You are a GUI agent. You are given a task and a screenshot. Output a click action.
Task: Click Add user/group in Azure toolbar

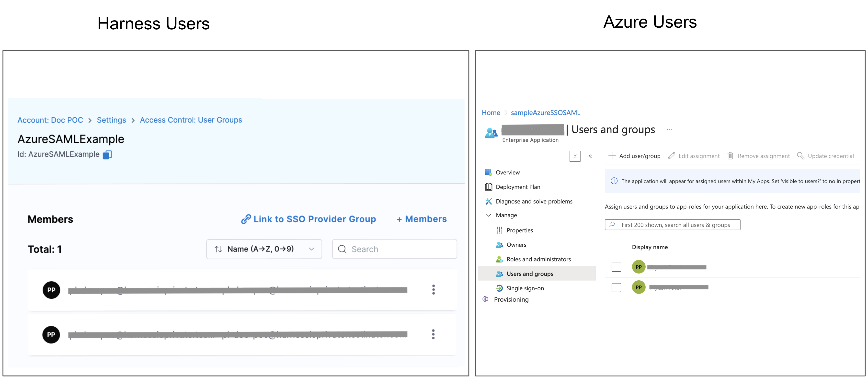tap(634, 156)
